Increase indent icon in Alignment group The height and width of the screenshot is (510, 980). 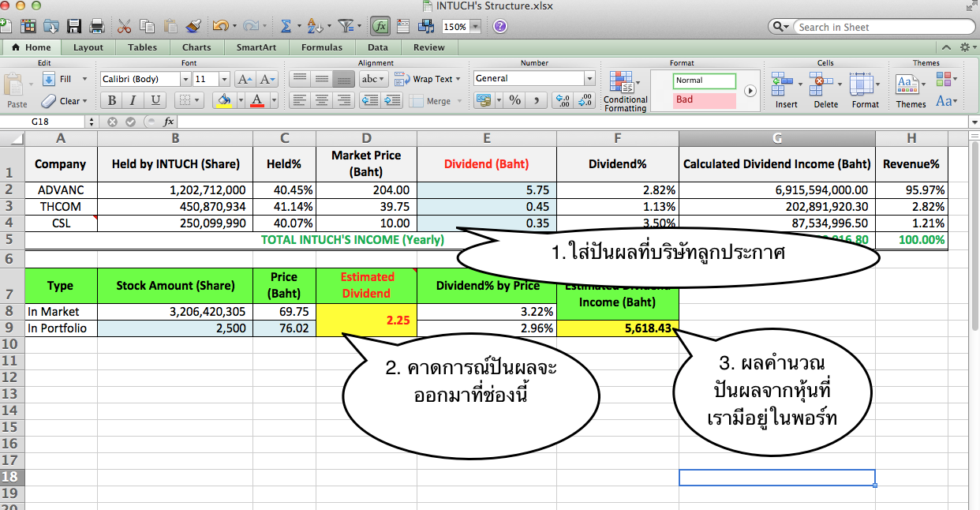click(391, 100)
